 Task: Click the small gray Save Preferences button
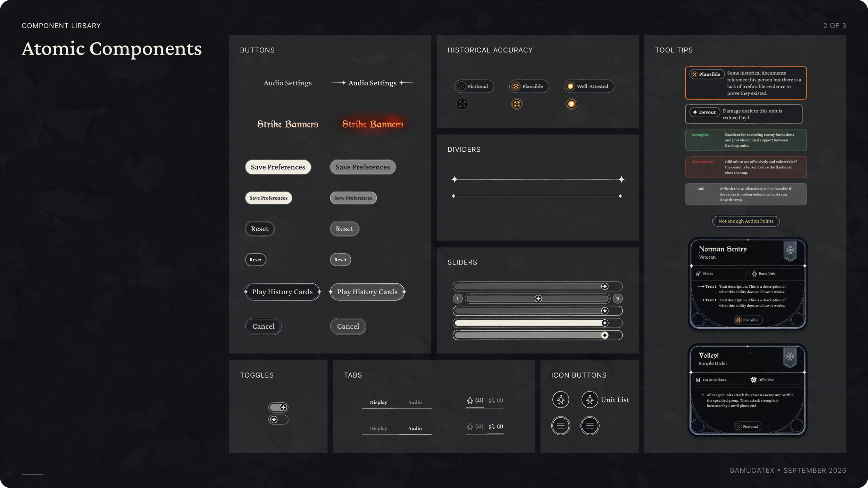(x=353, y=198)
